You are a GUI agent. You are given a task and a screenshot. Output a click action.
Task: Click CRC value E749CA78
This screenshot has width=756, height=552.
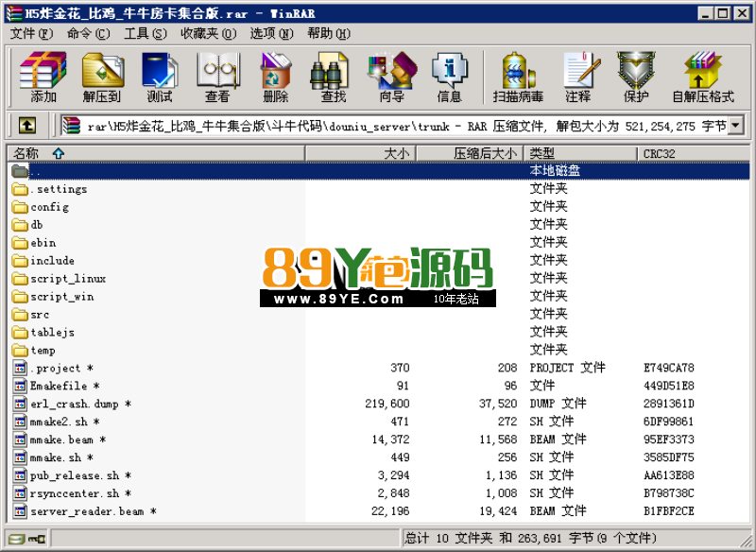point(669,368)
